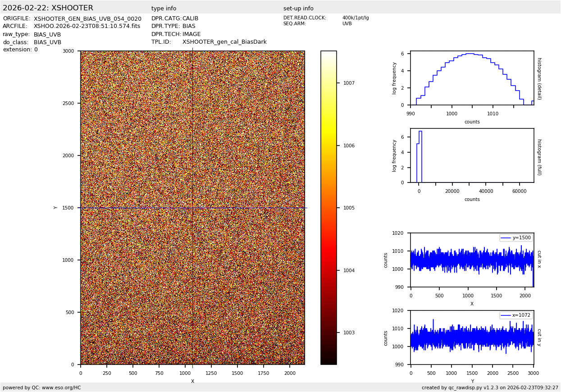
Task: Click the histogram (full) plot
Action: 472,155
